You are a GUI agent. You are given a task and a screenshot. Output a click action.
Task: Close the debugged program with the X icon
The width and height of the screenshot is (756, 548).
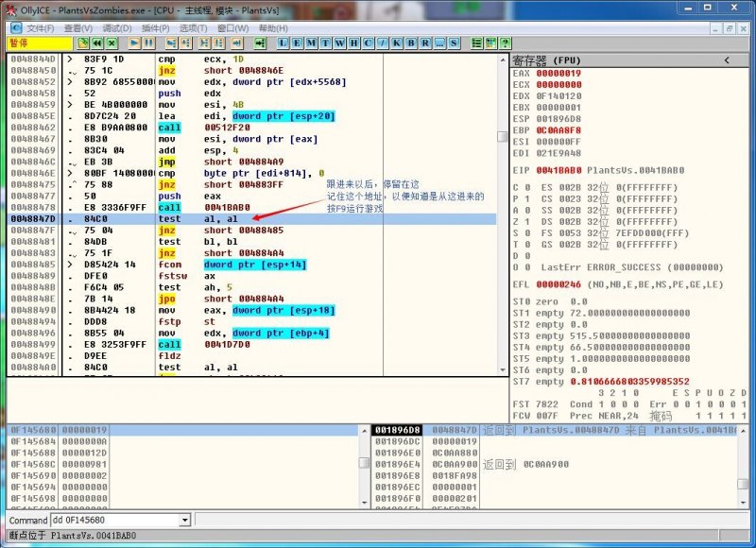pos(112,43)
